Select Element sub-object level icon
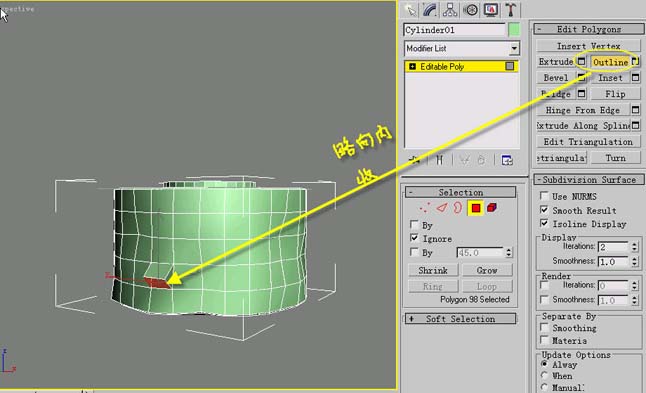 coord(492,208)
